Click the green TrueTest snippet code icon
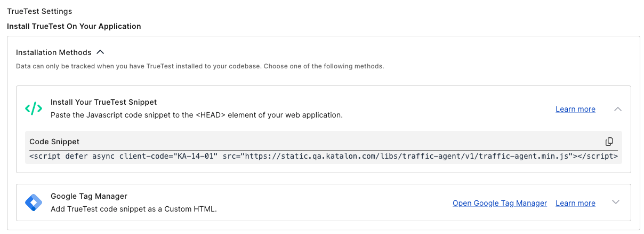 click(x=34, y=108)
